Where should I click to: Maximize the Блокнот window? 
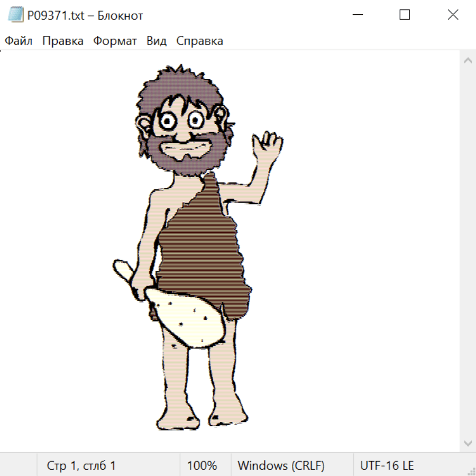pyautogui.click(x=405, y=15)
